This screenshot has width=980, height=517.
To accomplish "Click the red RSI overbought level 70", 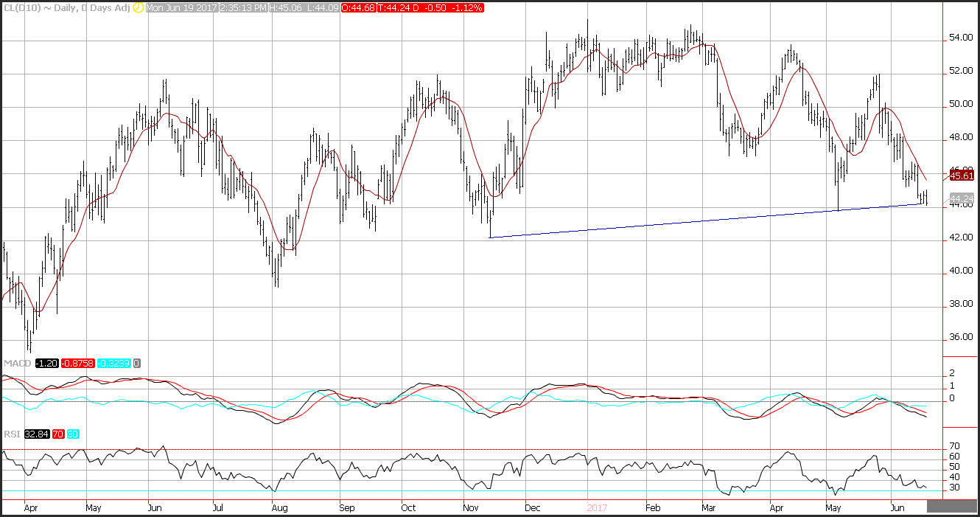I will [x=58, y=434].
